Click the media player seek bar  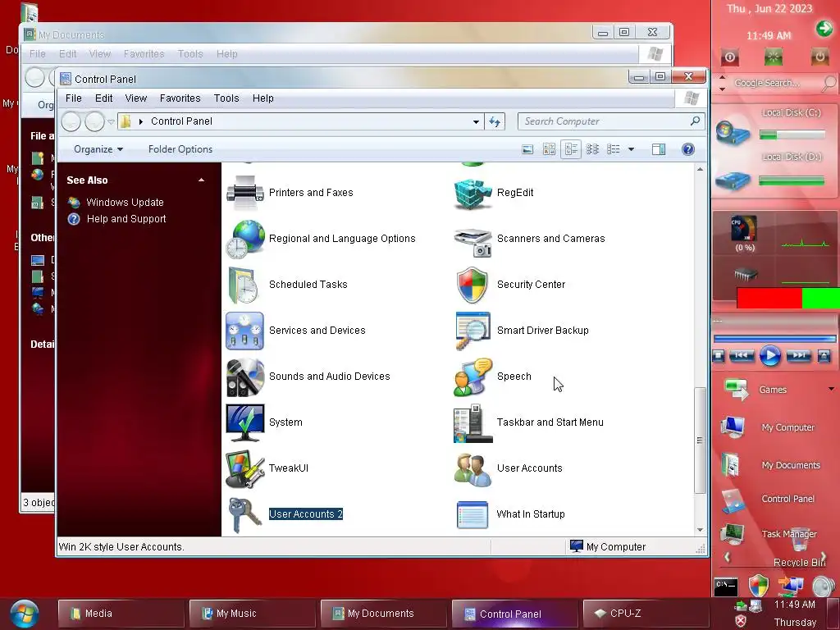[x=774, y=339]
